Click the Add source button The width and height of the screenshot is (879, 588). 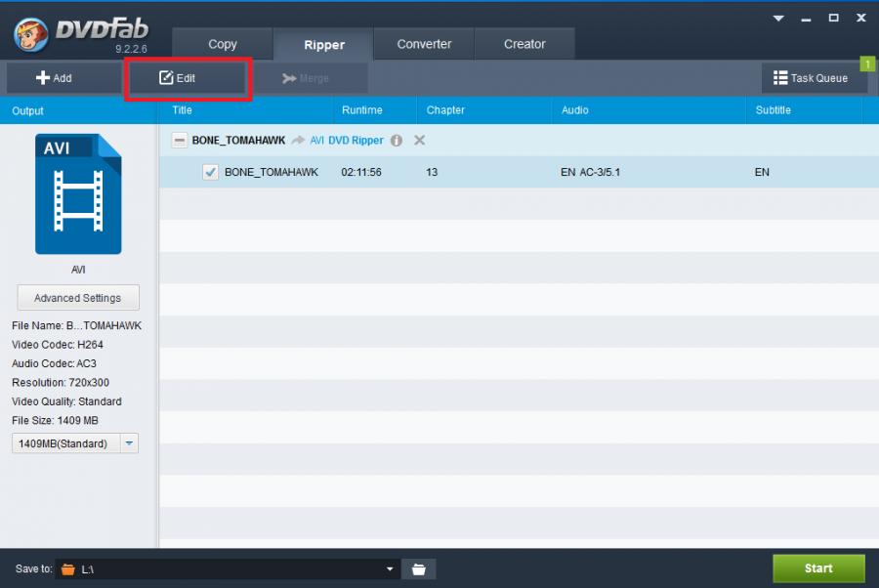54,78
